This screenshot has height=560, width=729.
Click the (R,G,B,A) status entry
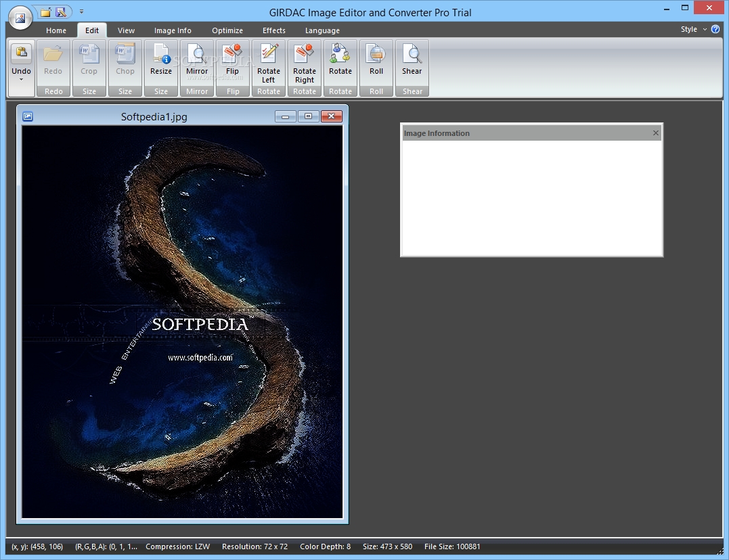pos(106,546)
